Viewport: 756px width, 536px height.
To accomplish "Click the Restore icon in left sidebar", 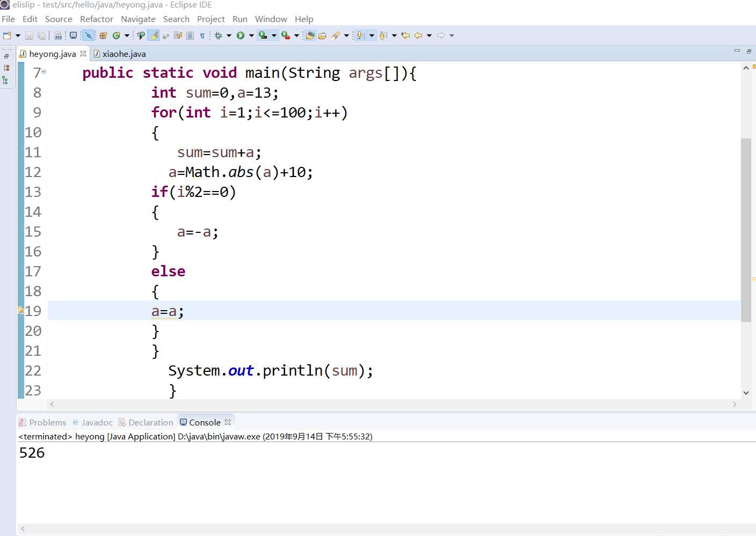I will [6, 56].
